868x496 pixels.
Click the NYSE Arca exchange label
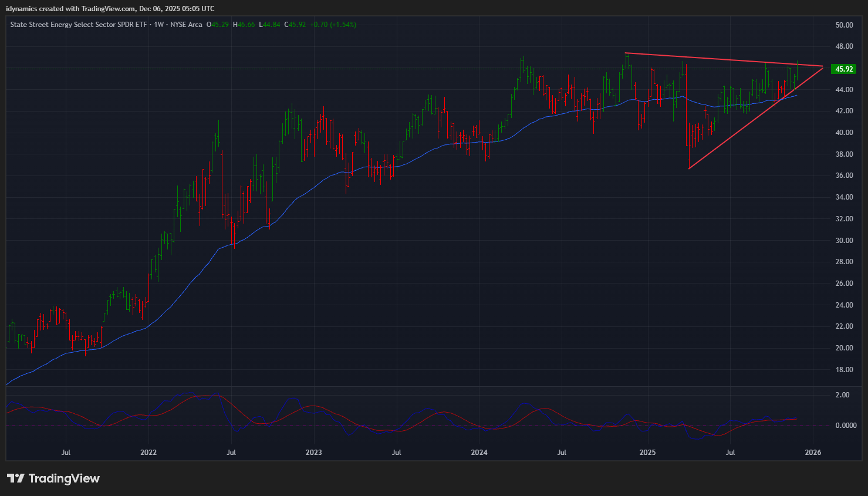tap(186, 25)
